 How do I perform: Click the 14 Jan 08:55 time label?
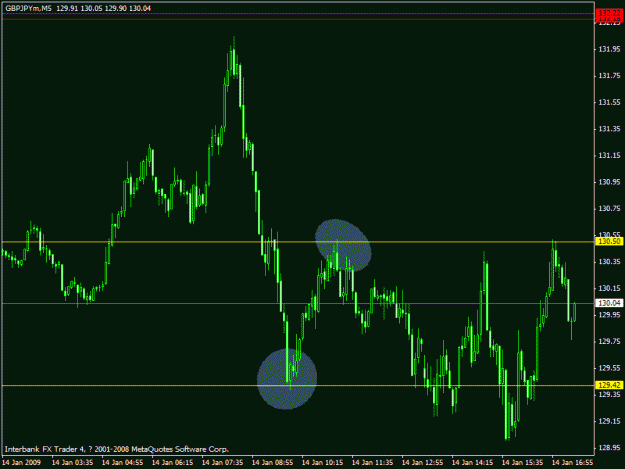273,463
